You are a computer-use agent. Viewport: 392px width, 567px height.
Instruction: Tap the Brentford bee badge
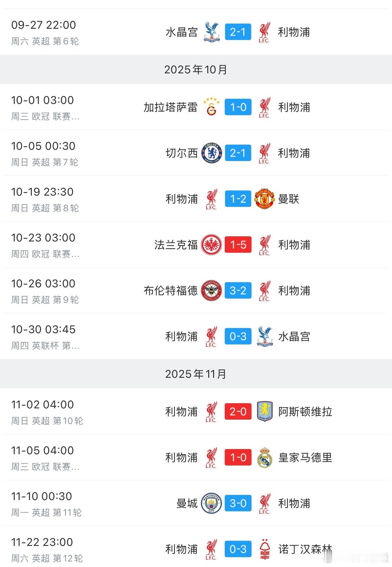[x=212, y=290]
